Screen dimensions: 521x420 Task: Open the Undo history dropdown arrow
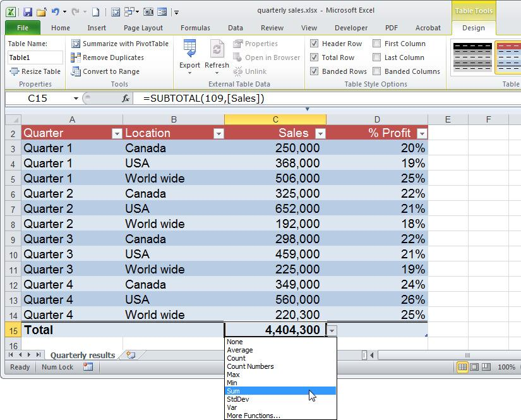pyautogui.click(x=65, y=12)
